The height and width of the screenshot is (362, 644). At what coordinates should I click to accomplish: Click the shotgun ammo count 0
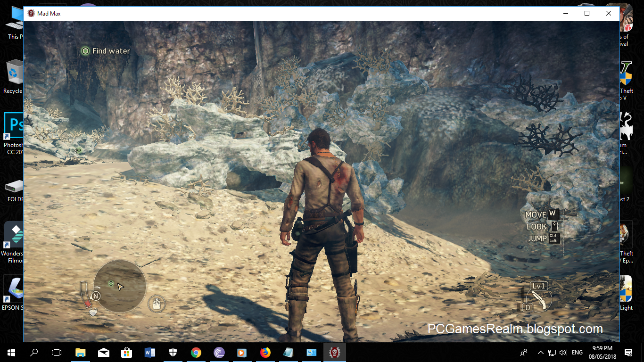(x=528, y=307)
